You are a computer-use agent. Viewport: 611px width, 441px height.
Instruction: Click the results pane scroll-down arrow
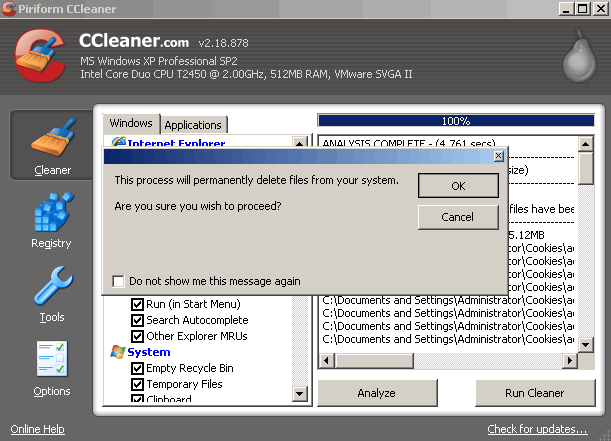click(586, 344)
